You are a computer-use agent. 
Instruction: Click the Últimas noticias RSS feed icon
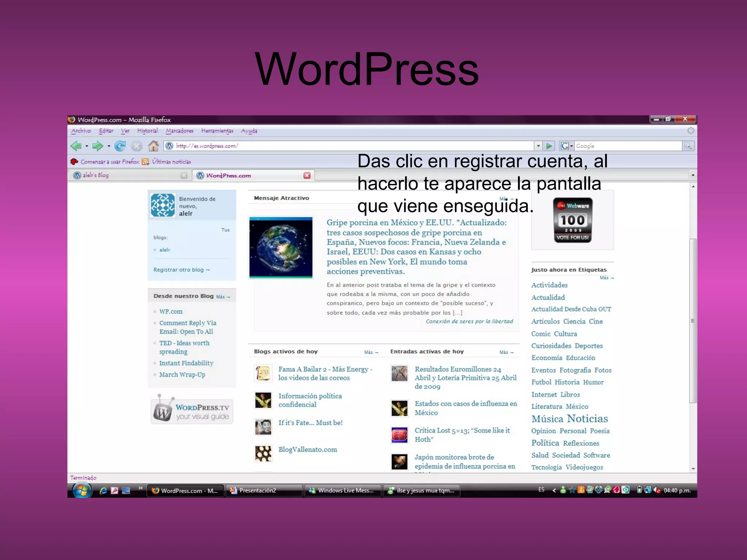point(146,162)
